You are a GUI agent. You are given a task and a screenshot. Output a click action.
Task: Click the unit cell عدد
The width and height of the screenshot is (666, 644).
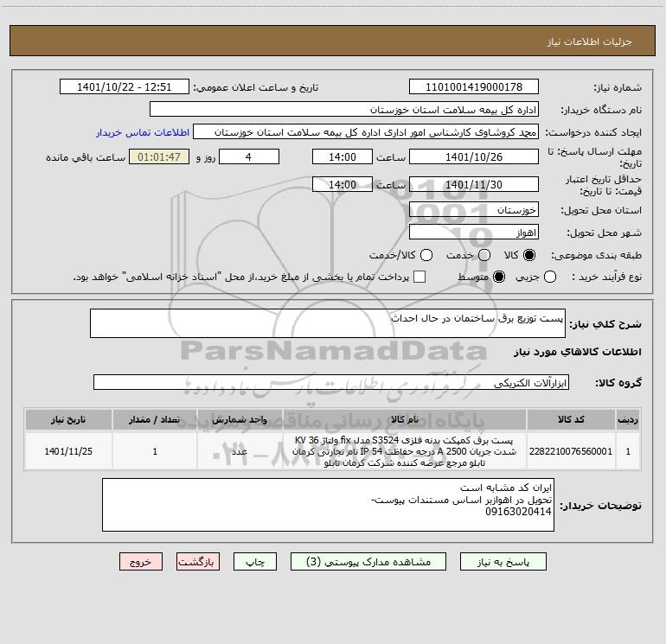[240, 451]
